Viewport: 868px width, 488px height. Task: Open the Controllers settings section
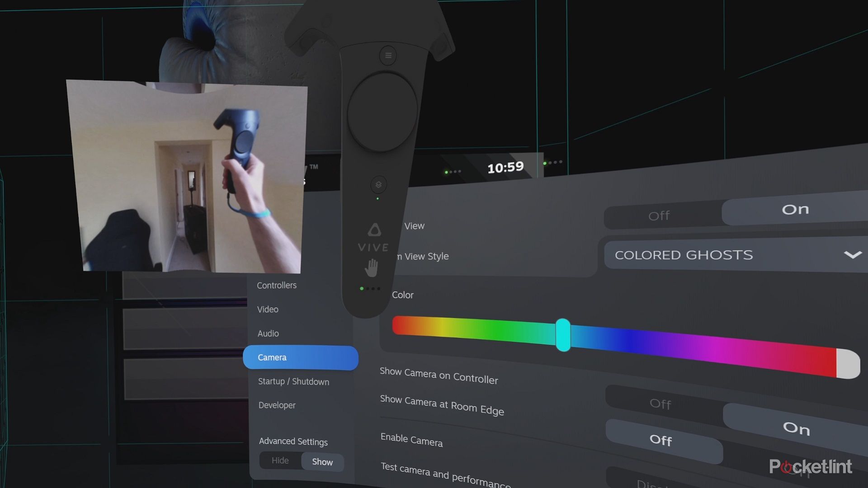277,286
